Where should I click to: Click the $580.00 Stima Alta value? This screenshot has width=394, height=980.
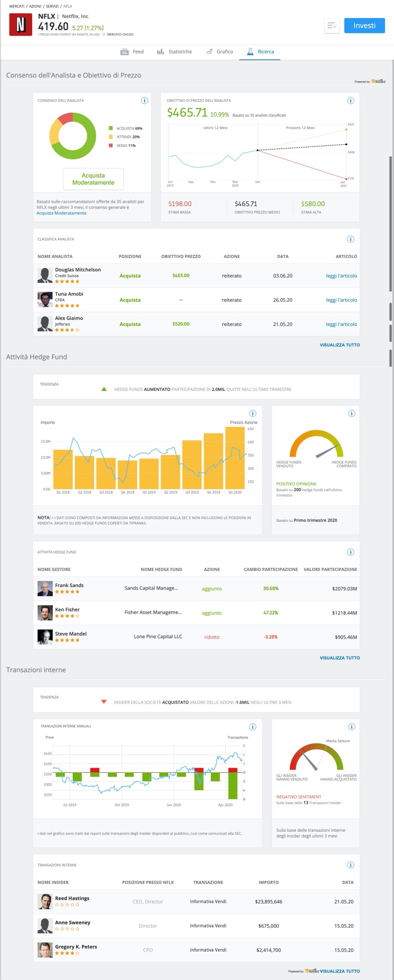coord(313,204)
